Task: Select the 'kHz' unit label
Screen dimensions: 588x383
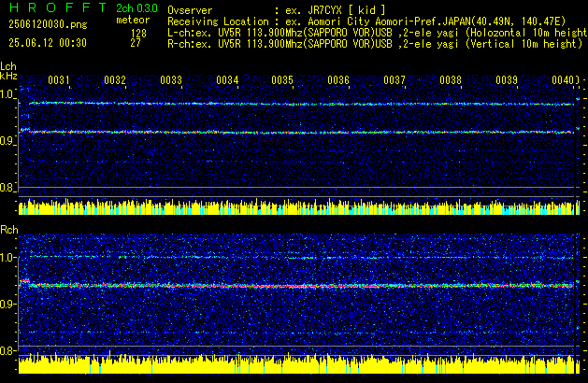Action: (x=8, y=76)
